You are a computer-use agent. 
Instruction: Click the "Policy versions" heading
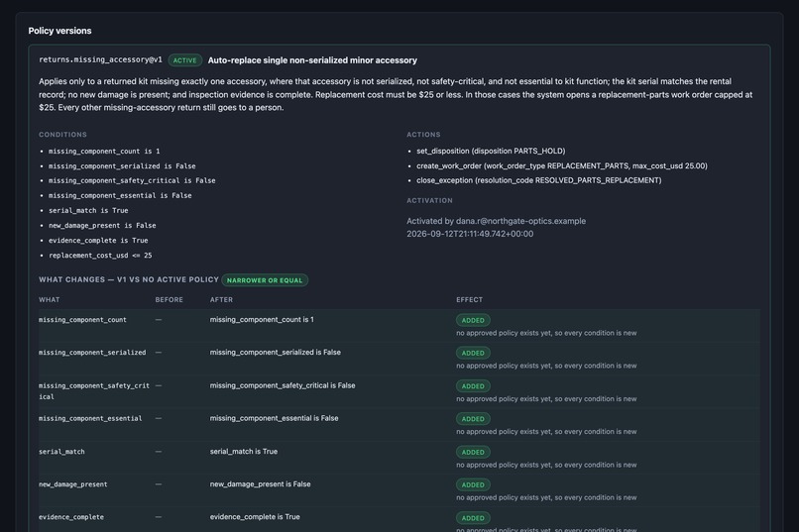[x=59, y=31]
